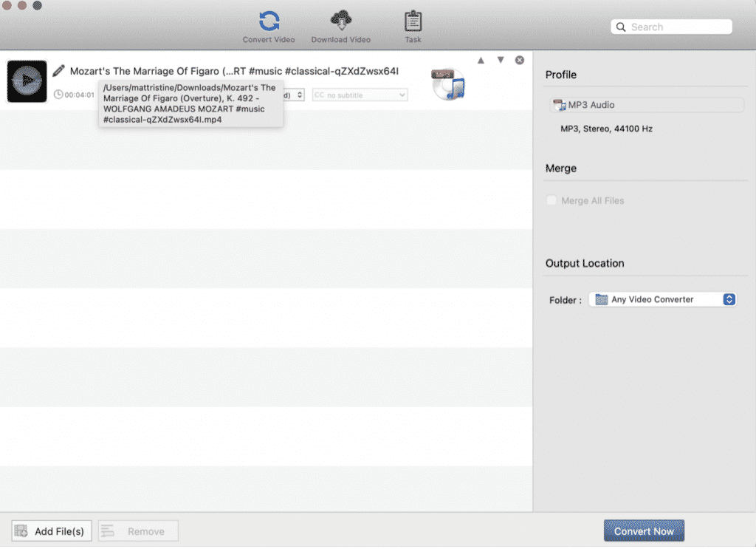This screenshot has height=549, width=756.
Task: Click the magnifier icon in search box
Action: [x=621, y=27]
